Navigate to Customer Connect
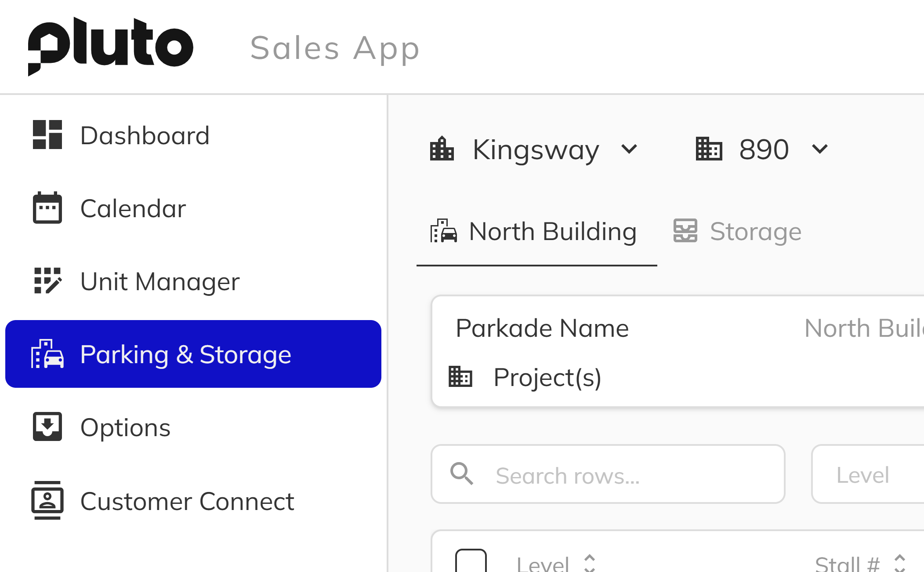Viewport: 924px width, 572px height. (187, 501)
